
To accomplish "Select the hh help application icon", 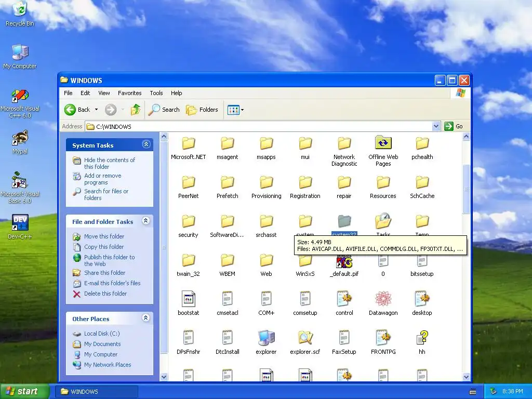I will click(422, 338).
